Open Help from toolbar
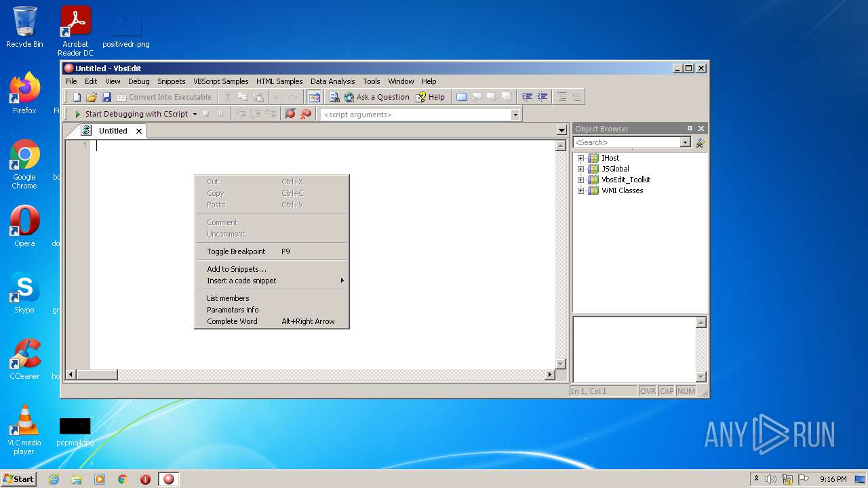The width and height of the screenshot is (868, 488). click(431, 97)
